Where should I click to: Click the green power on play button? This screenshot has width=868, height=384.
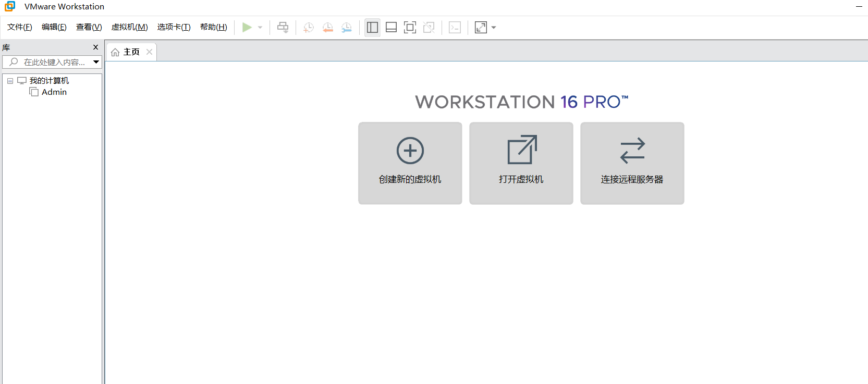pos(247,27)
